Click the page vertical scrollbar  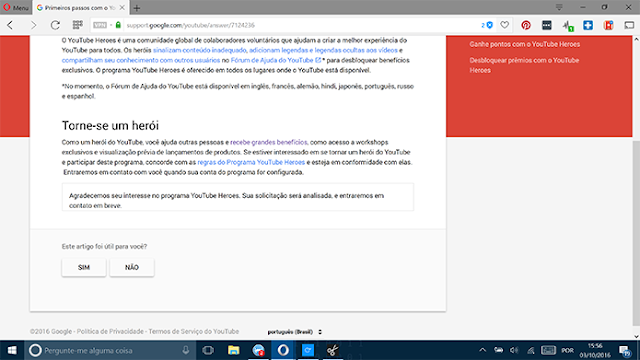click(636, 188)
